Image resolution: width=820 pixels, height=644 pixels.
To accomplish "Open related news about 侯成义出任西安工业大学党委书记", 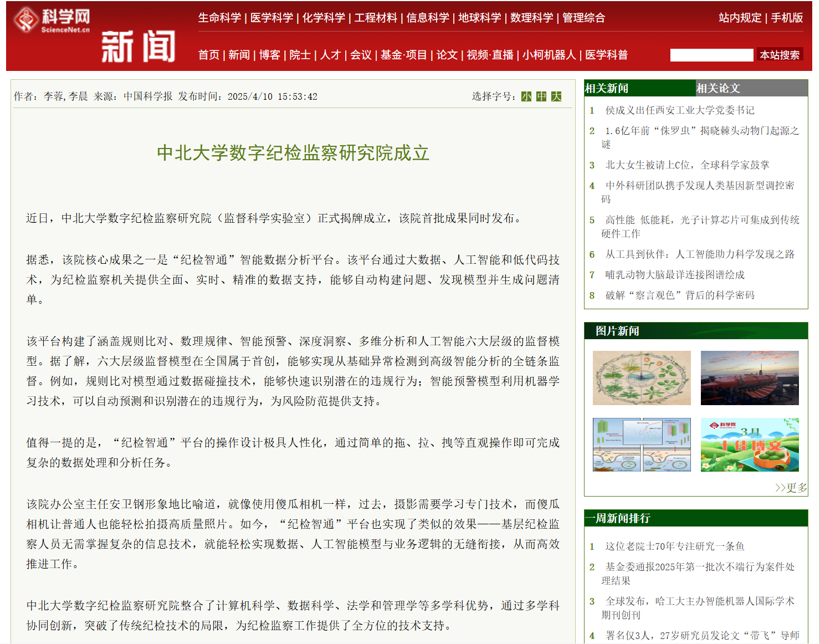I will 679,110.
